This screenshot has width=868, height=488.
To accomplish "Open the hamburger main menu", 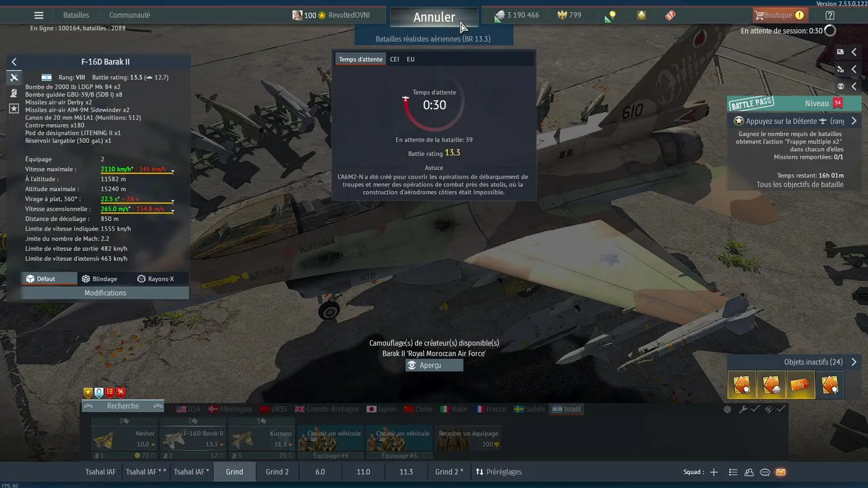I will point(39,15).
